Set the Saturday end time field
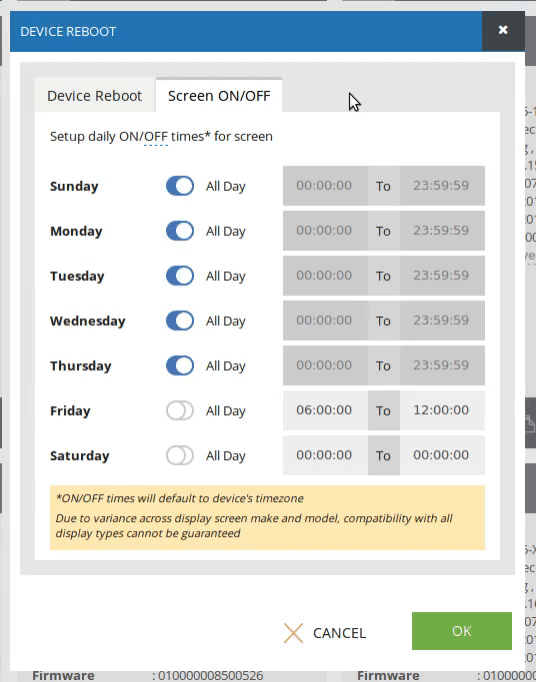 (442, 455)
